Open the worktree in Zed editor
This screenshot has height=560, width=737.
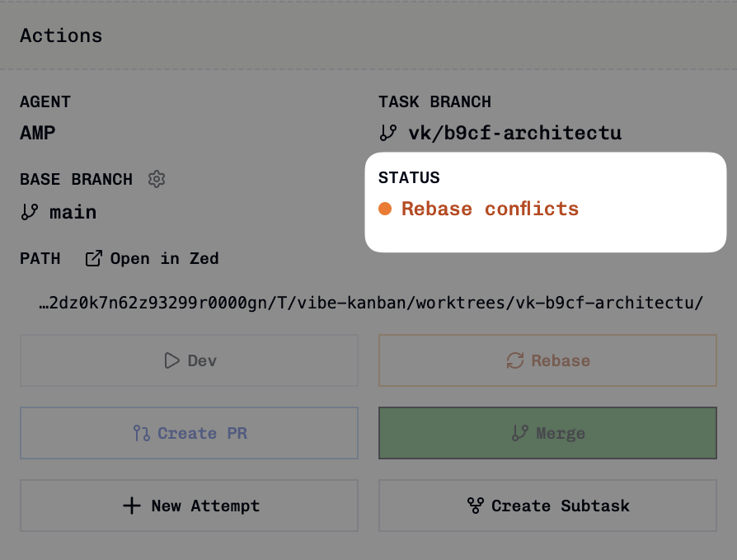click(x=153, y=259)
